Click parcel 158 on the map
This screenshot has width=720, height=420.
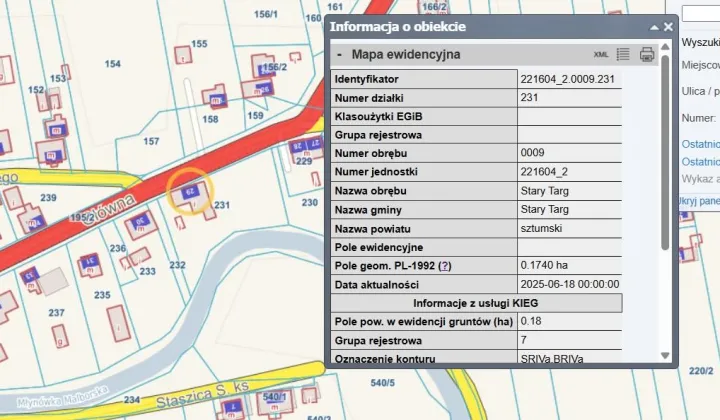click(x=210, y=119)
